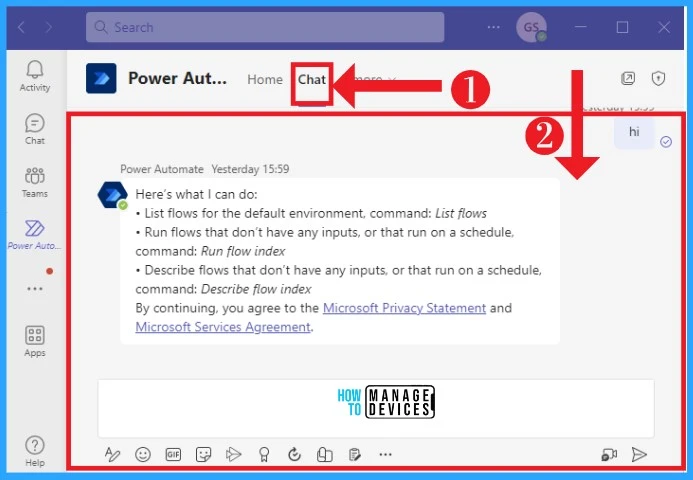Click the Power Automate app logo in header
The width and height of the screenshot is (693, 480).
[x=101, y=78]
